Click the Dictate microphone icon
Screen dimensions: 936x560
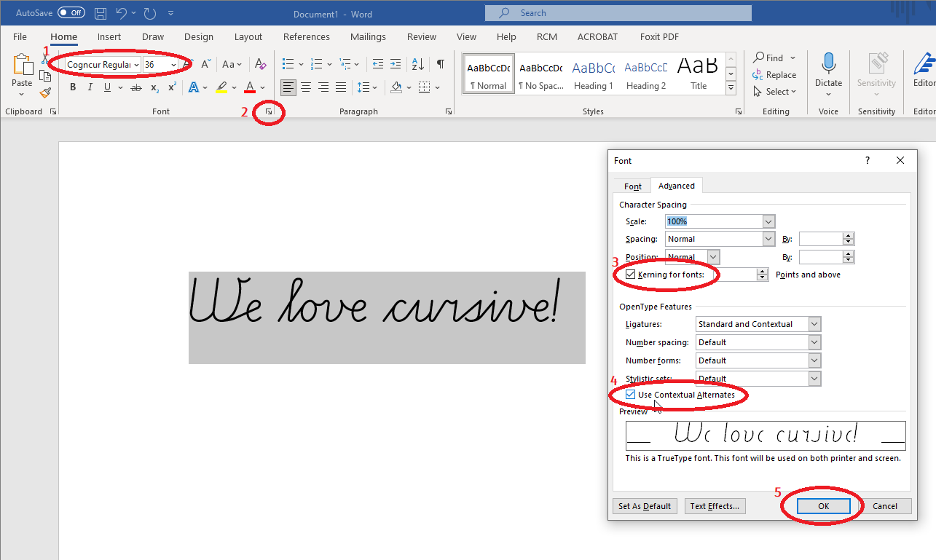pyautogui.click(x=828, y=64)
